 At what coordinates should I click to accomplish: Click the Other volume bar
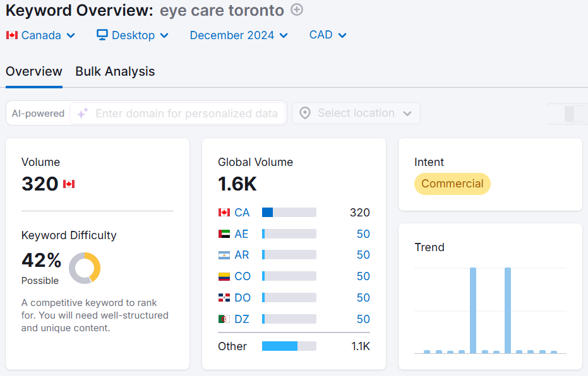[x=289, y=346]
